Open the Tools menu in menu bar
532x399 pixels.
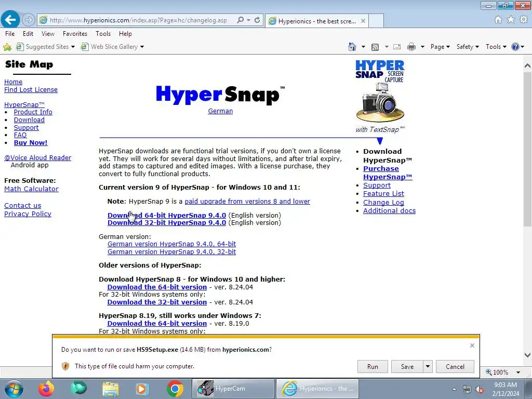(x=103, y=34)
